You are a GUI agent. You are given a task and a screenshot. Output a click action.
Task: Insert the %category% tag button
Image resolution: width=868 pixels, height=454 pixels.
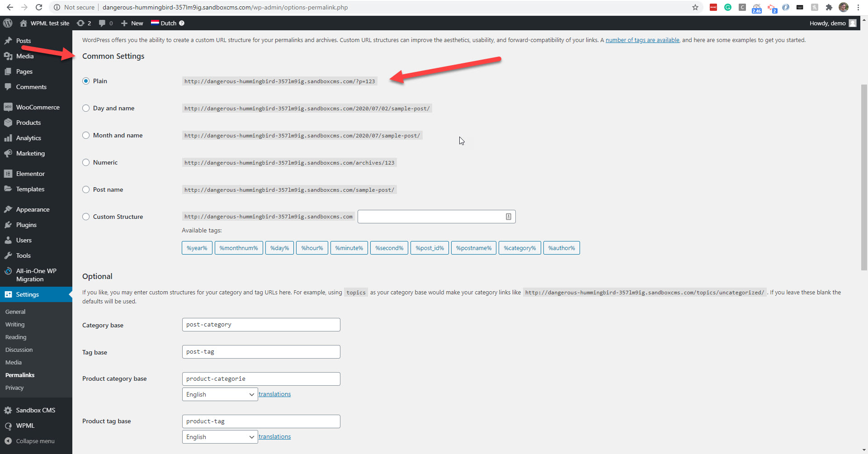point(520,248)
